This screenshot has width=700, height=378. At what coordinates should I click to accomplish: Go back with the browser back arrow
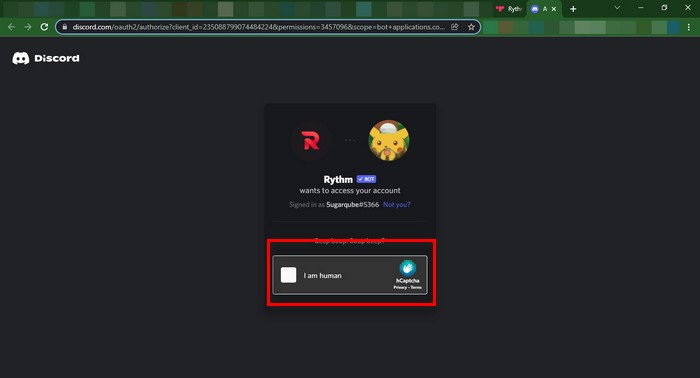pos(12,27)
